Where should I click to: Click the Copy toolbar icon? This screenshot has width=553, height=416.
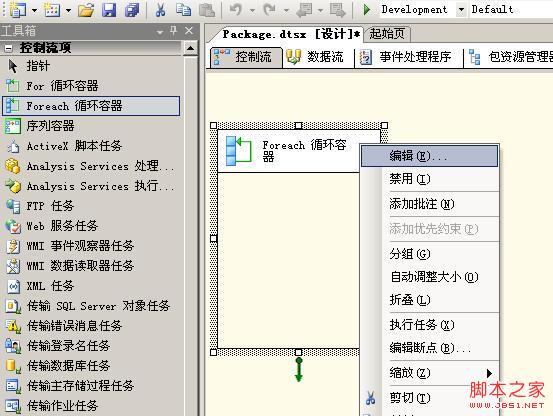(183, 10)
